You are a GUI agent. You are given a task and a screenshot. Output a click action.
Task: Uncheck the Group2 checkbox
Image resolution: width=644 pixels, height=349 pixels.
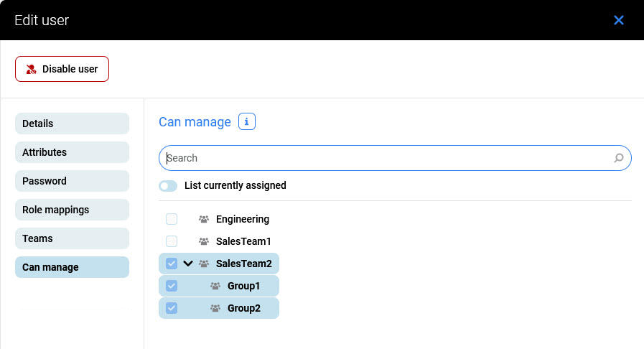tap(172, 308)
